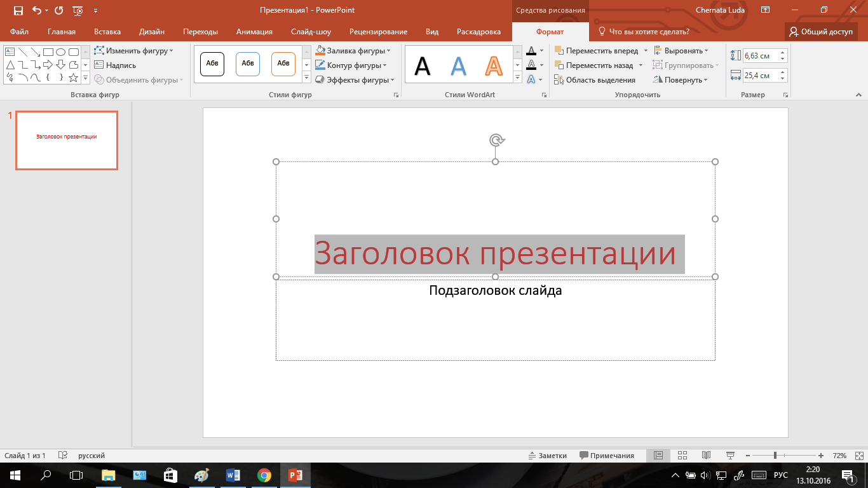This screenshot has height=488, width=868.
Task: Open the Область выделения selection pane
Action: pyautogui.click(x=595, y=80)
